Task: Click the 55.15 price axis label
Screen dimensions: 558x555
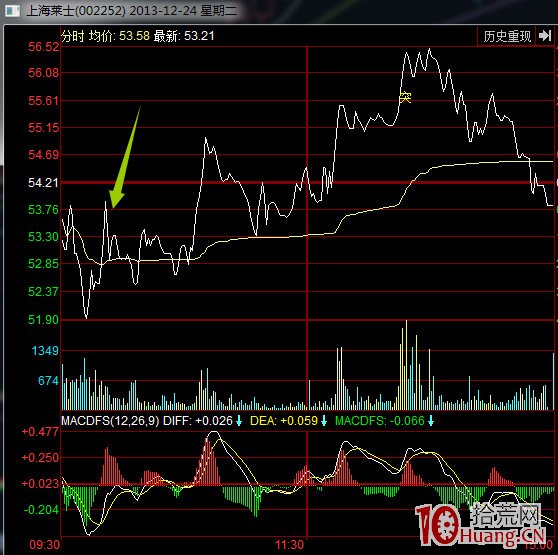Action: tap(43, 127)
